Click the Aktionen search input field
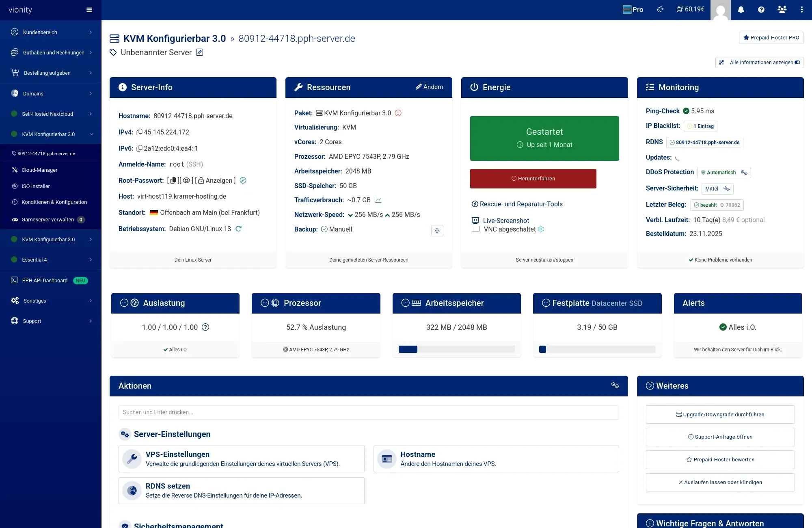 tap(369, 412)
